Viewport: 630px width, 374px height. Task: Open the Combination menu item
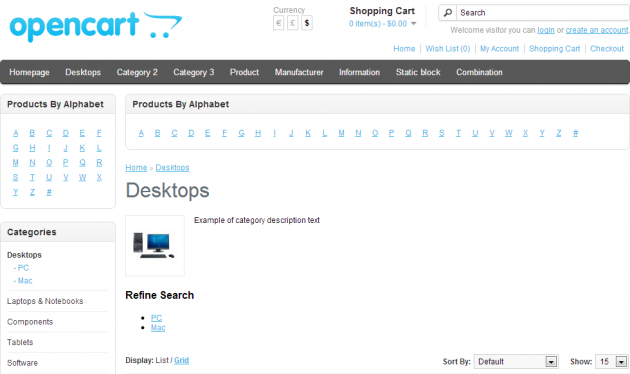point(479,72)
